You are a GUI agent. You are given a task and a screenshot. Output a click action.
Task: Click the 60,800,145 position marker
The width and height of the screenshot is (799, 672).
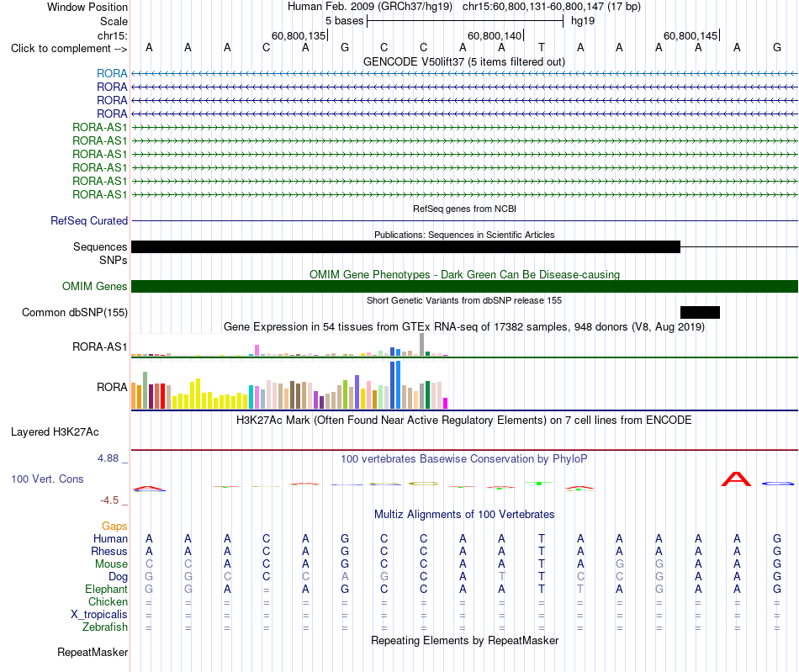tap(691, 35)
